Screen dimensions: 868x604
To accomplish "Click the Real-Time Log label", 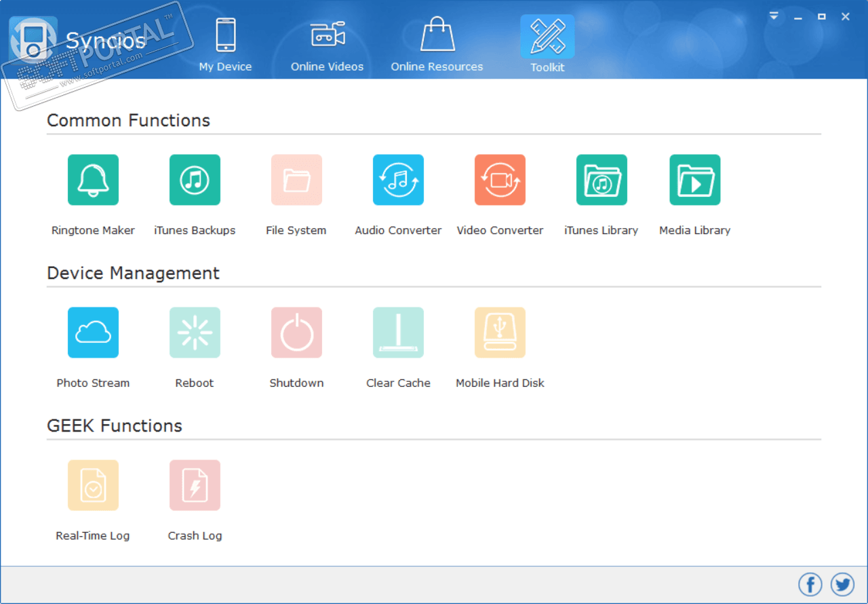I will 93,536.
